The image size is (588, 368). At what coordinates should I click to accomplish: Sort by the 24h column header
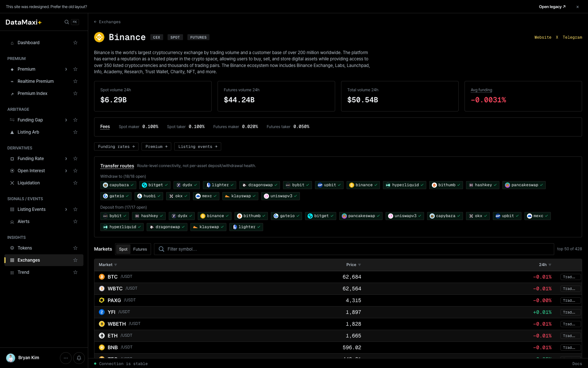point(545,265)
